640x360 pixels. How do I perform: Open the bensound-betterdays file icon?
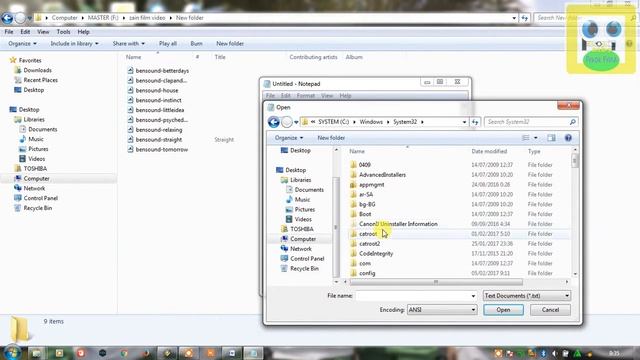(x=130, y=70)
